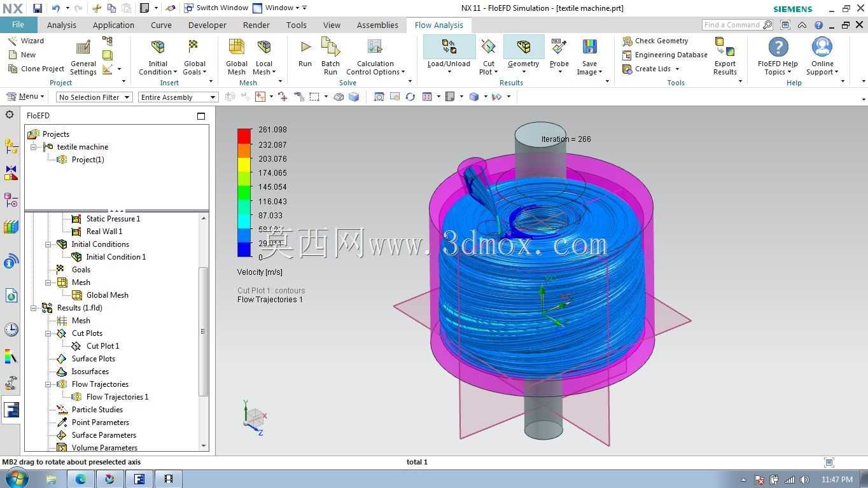This screenshot has width=868, height=488.
Task: Open the history clock icon in sidebar
Action: 11,329
